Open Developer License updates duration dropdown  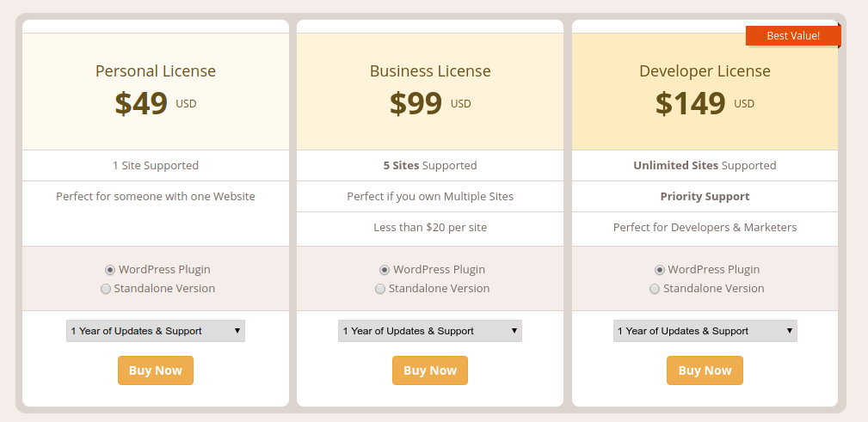tap(705, 331)
